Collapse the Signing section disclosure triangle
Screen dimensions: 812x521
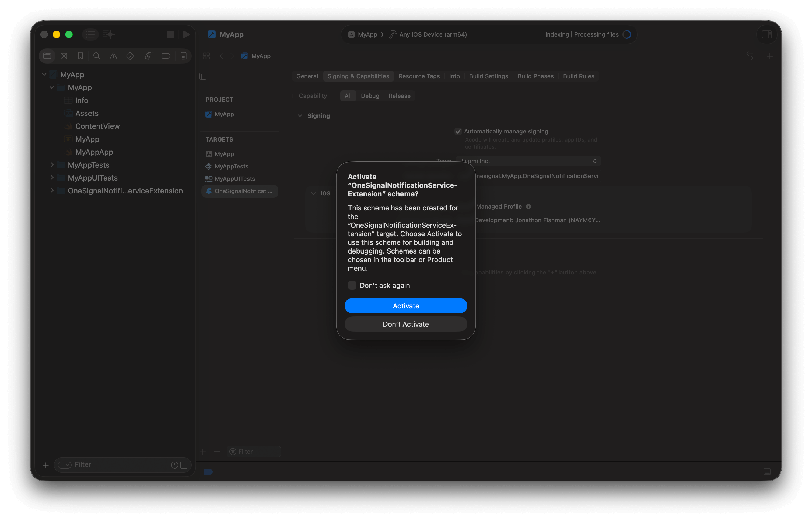tap(300, 115)
